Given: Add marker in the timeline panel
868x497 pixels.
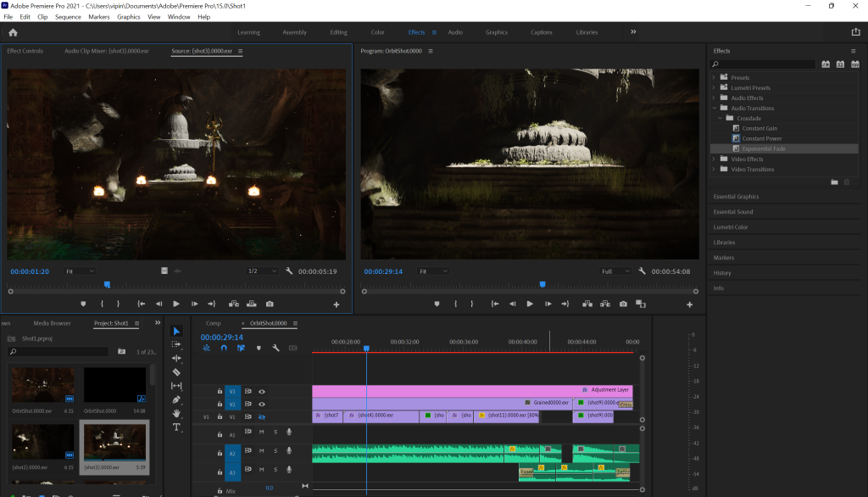Looking at the screenshot, I should click(259, 348).
